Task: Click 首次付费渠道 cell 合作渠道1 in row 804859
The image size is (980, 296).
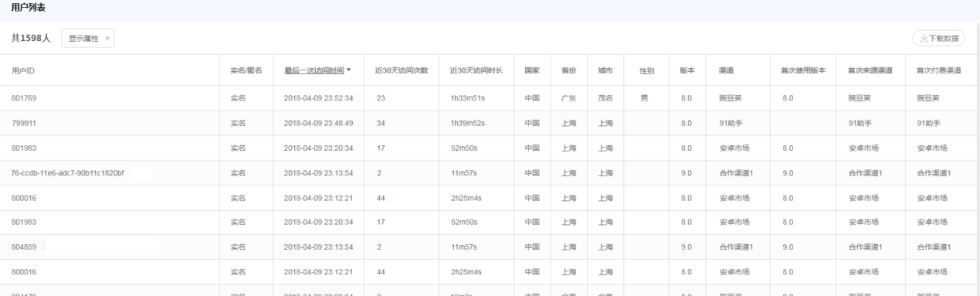Action: pos(934,247)
